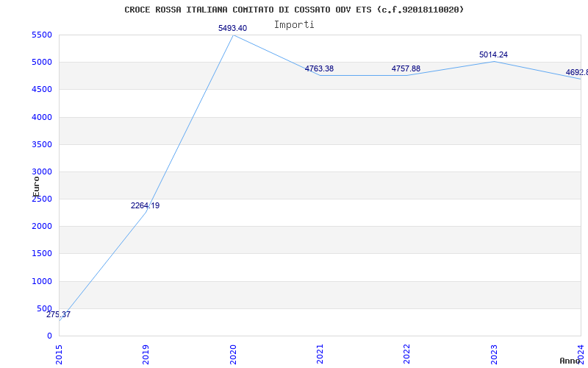Click x-axis year 2015
This screenshot has width=588, height=368.
[x=59, y=355]
